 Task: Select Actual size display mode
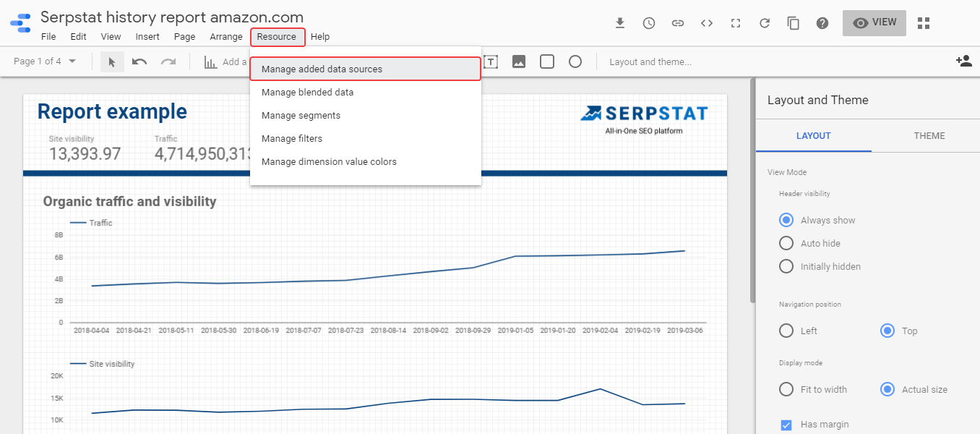tap(887, 389)
